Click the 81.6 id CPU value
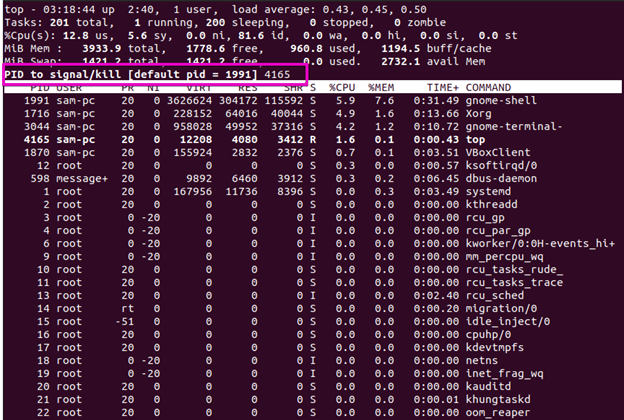624x420 pixels. pos(251,36)
